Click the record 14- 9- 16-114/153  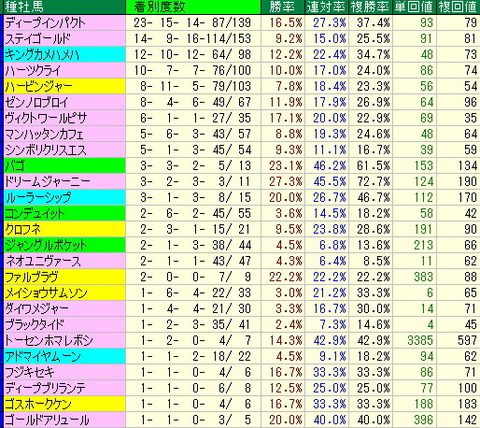click(192, 38)
